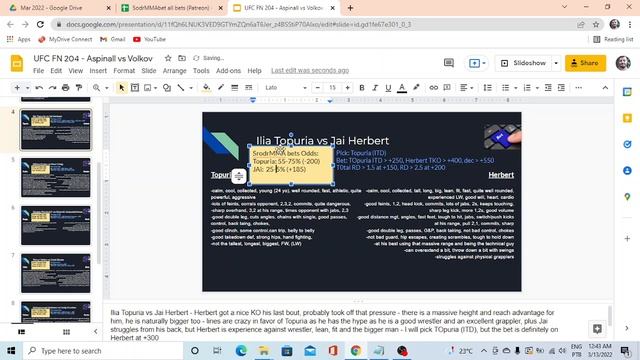640x360 pixels.
Task: Open the More options ellipsis
Action: [578, 88]
